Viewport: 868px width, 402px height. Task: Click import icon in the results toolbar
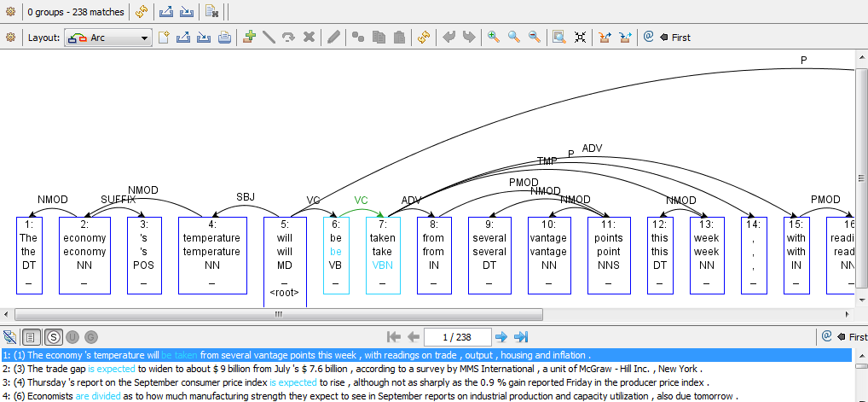click(187, 11)
